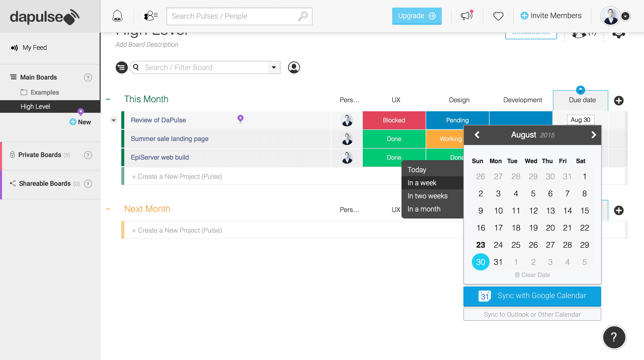
Task: Open the user profile avatar
Action: pyautogui.click(x=610, y=16)
